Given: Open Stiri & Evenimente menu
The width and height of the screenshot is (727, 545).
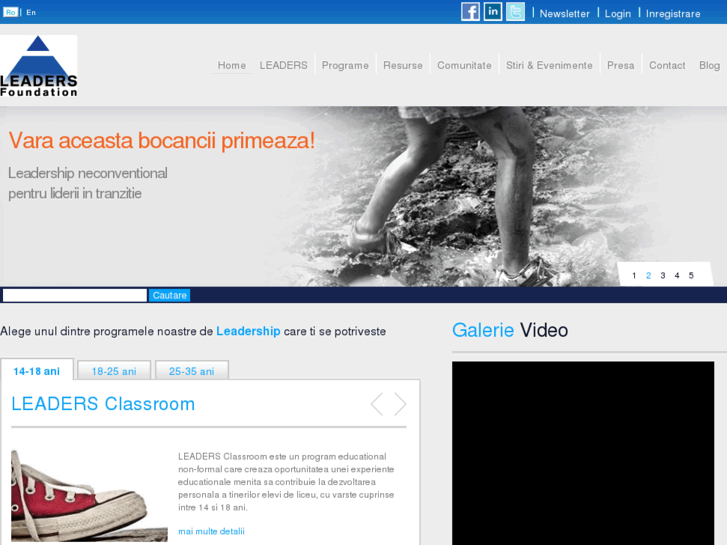Looking at the screenshot, I should point(549,65).
